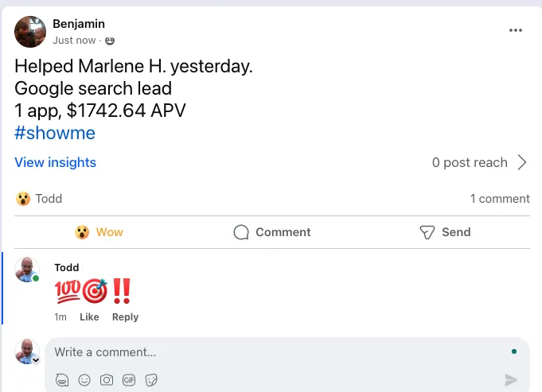542x392 pixels.
Task: Open the #showme hashtag
Action: (55, 132)
